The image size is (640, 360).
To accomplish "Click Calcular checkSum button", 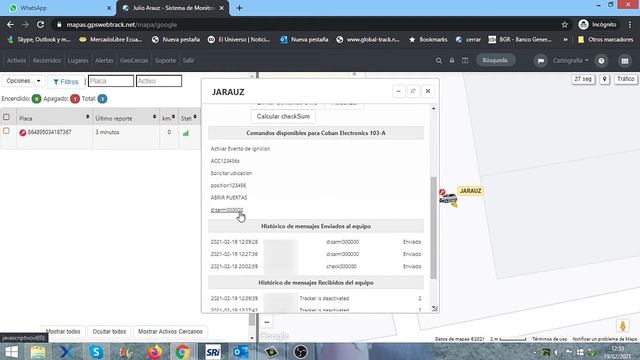I will [283, 116].
